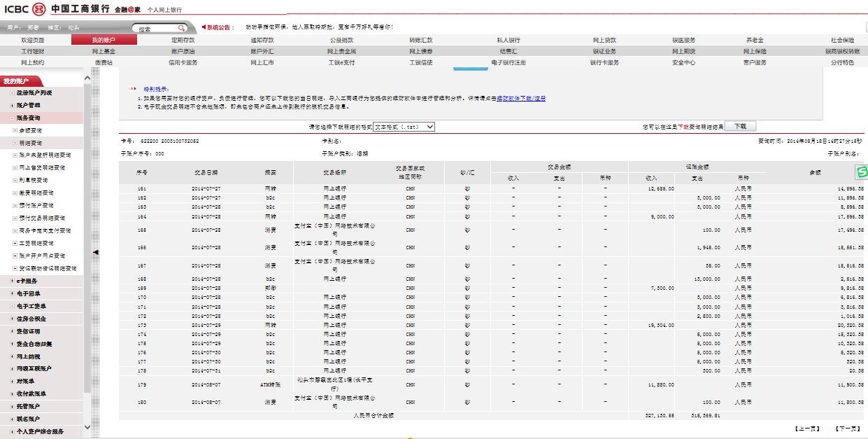Select 余额查询 in the sidebar
Image resolution: width=868 pixels, height=439 pixels.
pos(30,131)
